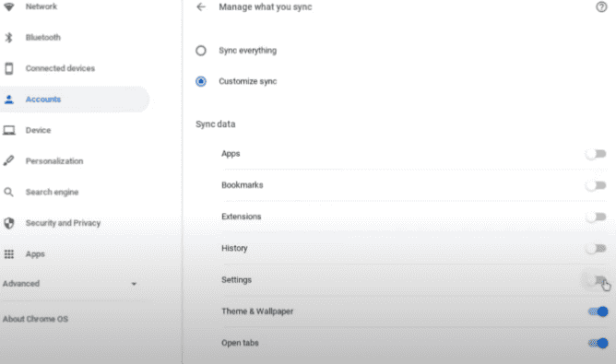
Task: Disable the Open tabs sync toggle
Action: [598, 343]
